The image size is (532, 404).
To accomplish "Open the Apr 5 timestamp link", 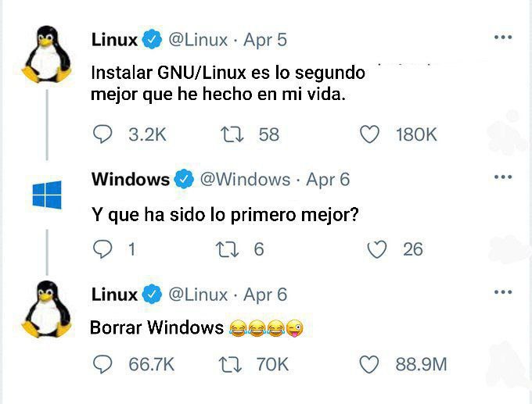I will coord(265,40).
